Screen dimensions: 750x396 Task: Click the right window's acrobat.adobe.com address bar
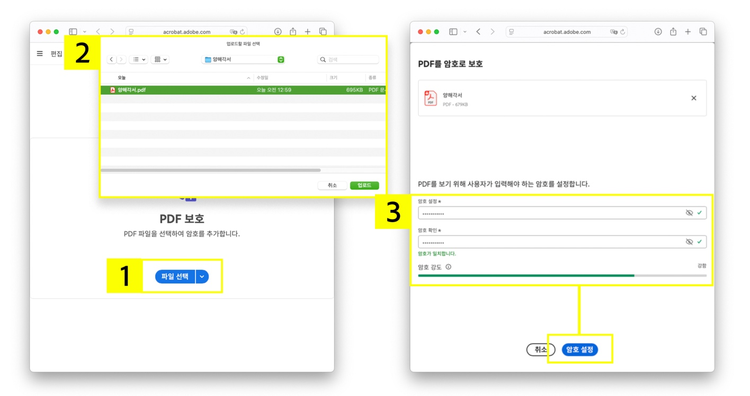point(567,32)
